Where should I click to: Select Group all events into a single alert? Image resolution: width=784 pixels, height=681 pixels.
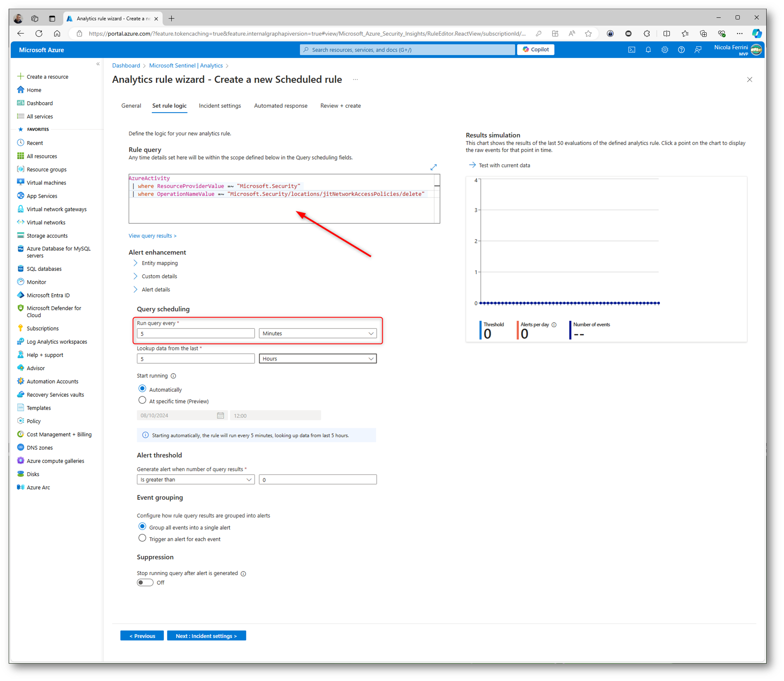click(142, 527)
